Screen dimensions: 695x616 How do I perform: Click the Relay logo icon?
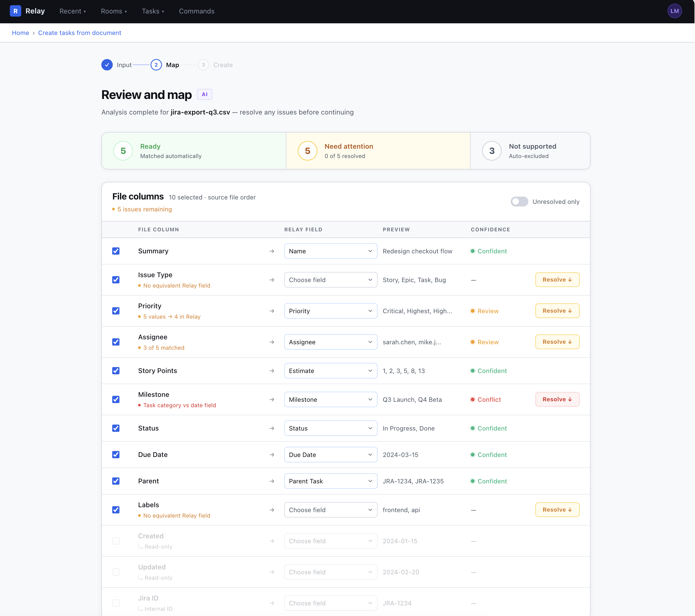click(15, 11)
